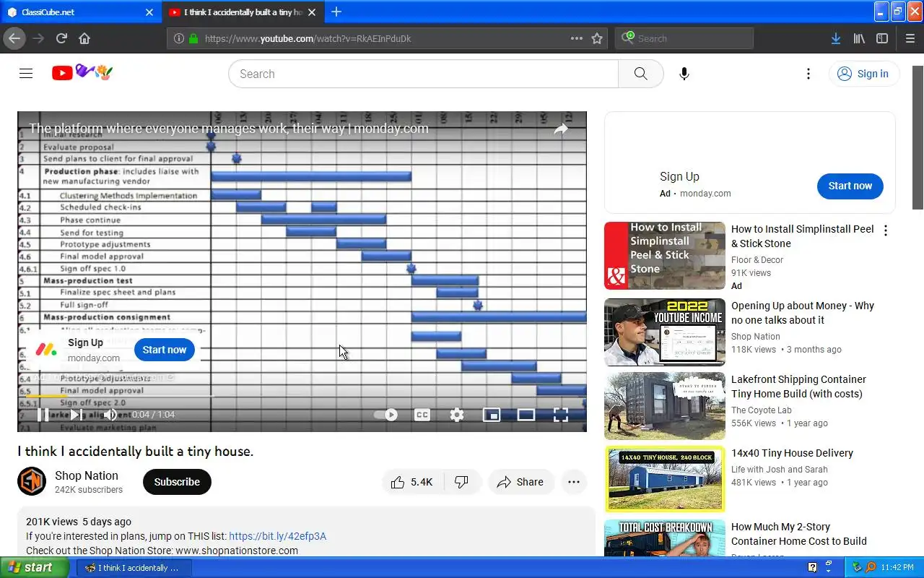This screenshot has width=924, height=578.
Task: Start voice search with the microphone icon
Action: coord(684,74)
